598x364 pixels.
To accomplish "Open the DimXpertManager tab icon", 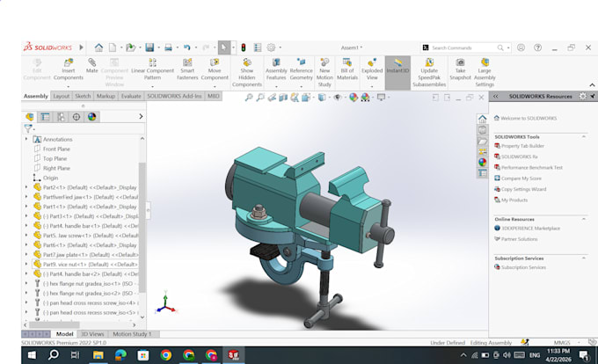I will coord(77,117).
